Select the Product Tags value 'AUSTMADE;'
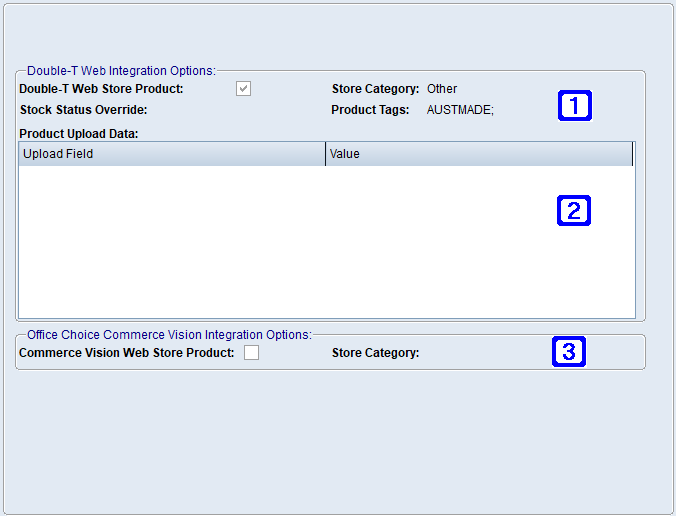 pyautogui.click(x=460, y=110)
